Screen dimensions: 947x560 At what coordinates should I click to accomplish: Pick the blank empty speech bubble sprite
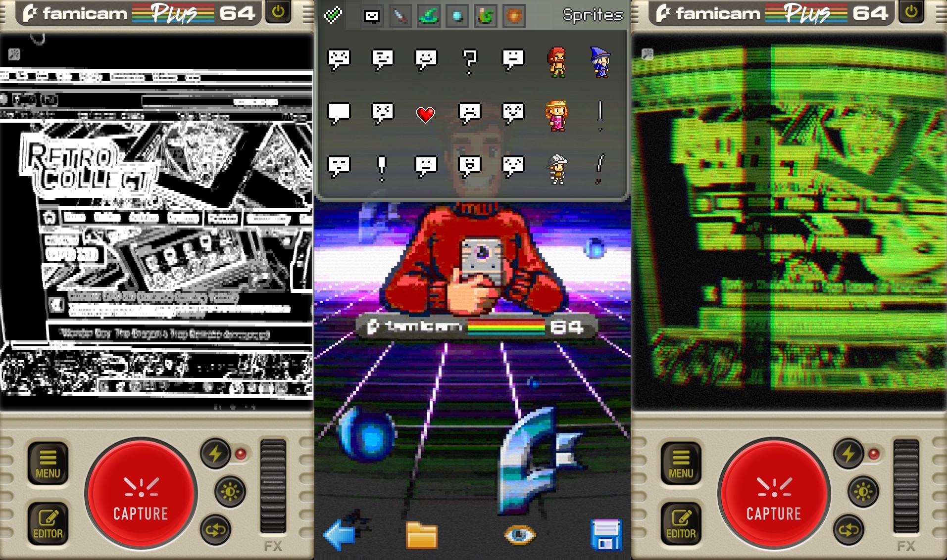339,114
